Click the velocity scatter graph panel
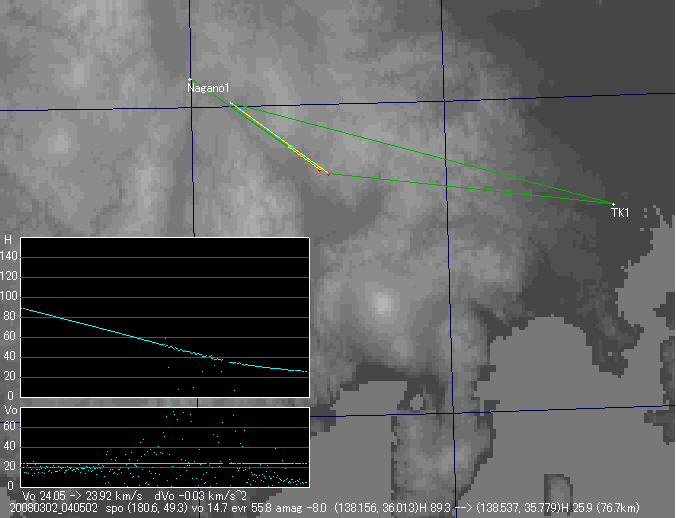The width and height of the screenshot is (676, 518). (165, 447)
